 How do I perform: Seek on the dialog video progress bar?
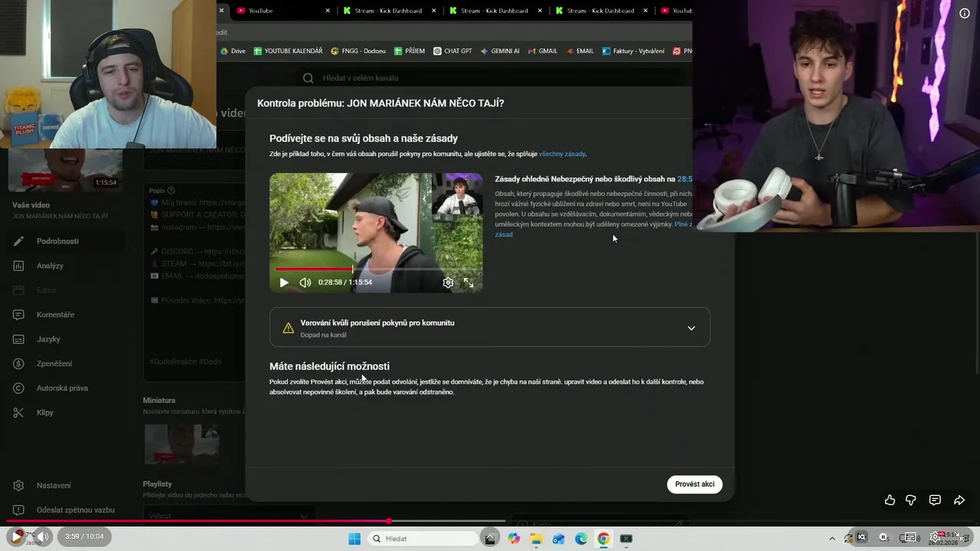(376, 269)
